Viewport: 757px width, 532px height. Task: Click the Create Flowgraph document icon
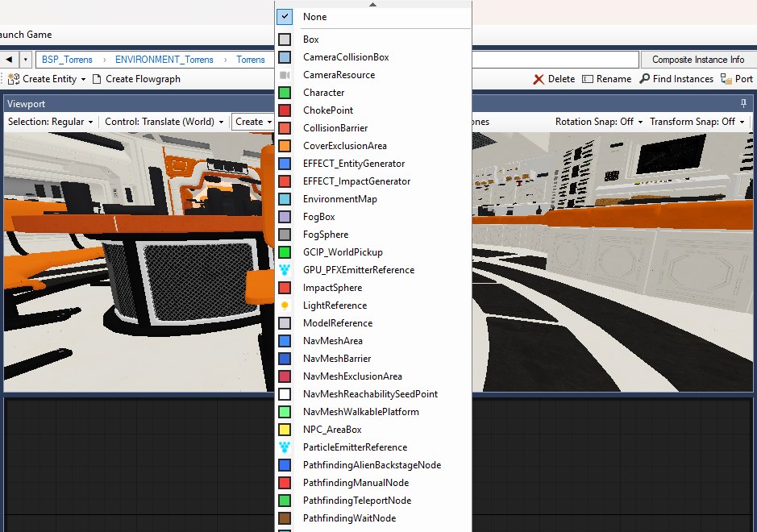pos(97,79)
